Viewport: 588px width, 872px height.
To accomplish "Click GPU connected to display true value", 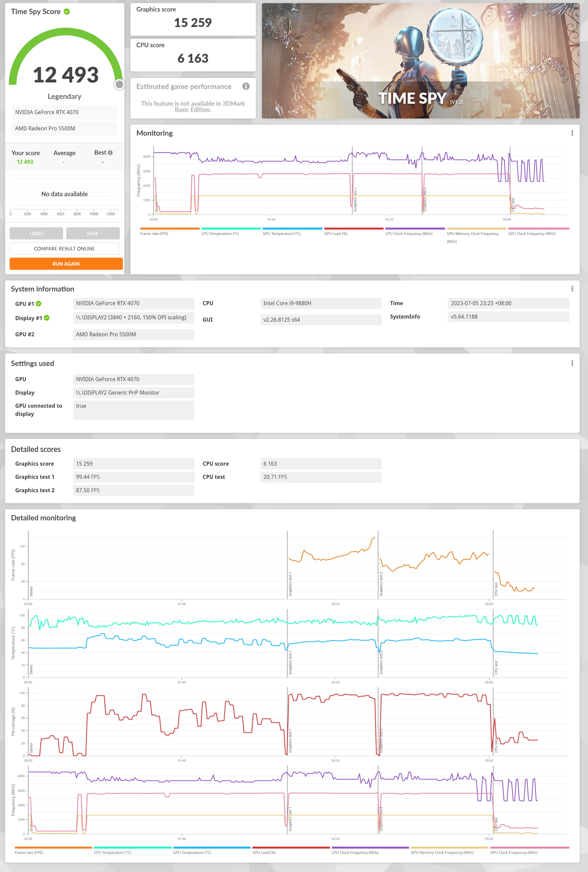I will tap(134, 410).
